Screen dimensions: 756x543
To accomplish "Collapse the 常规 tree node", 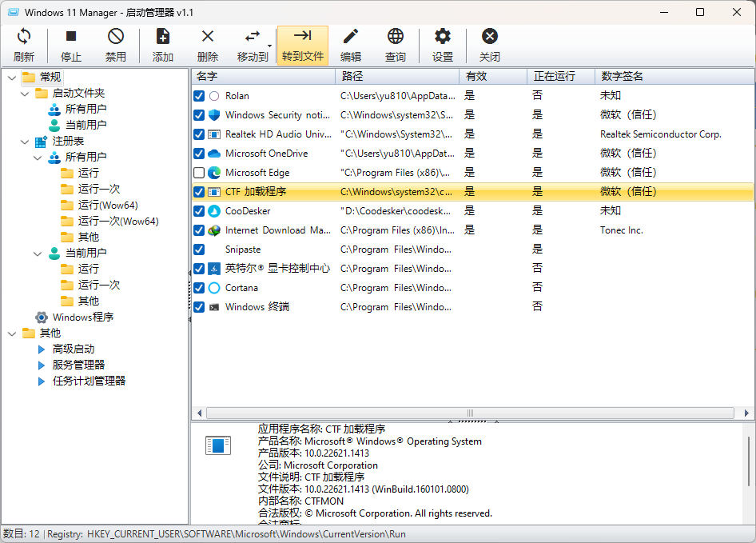I will pos(12,78).
